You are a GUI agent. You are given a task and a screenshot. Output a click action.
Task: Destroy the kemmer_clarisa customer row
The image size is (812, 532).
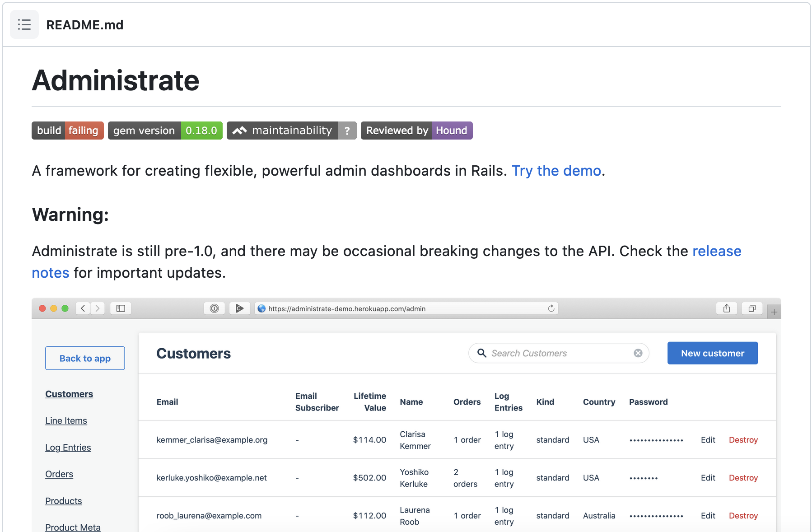tap(743, 440)
